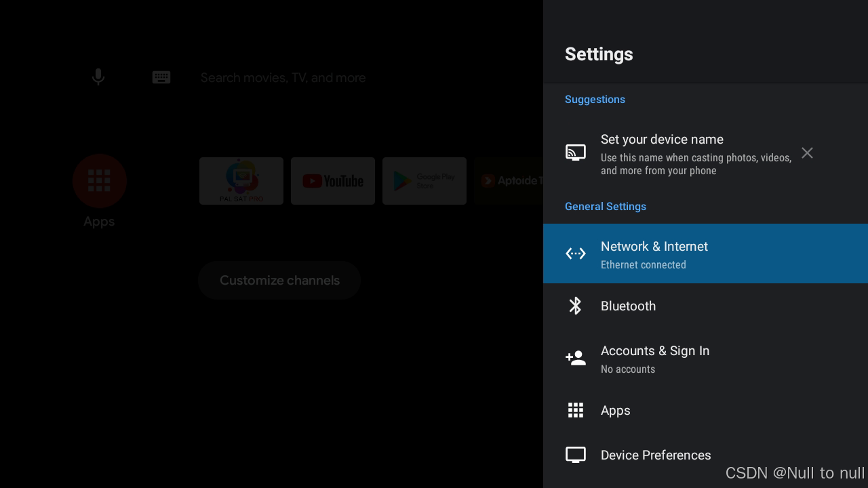Screen dimensions: 868x488
Task: Open the Google Play Store thumbnail
Action: pyautogui.click(x=425, y=181)
